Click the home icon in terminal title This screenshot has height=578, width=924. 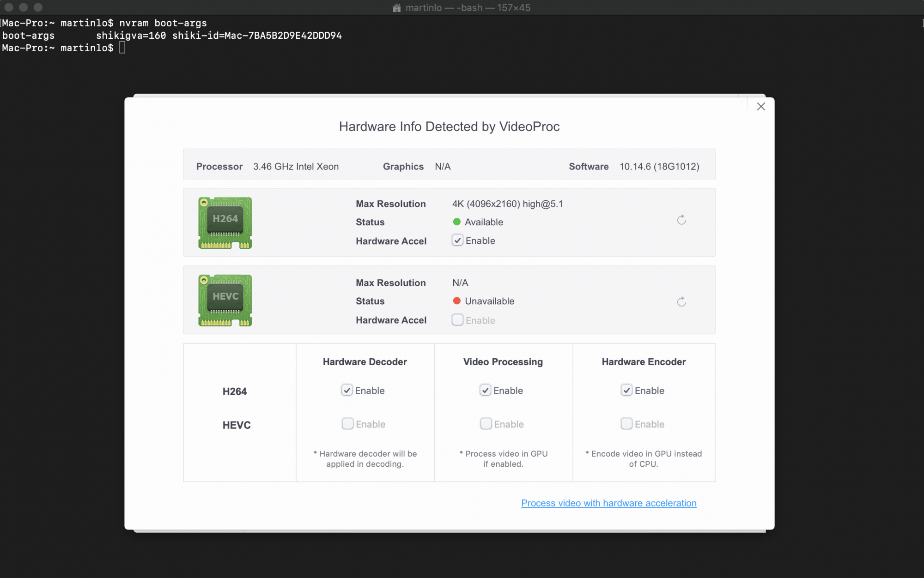pos(396,8)
